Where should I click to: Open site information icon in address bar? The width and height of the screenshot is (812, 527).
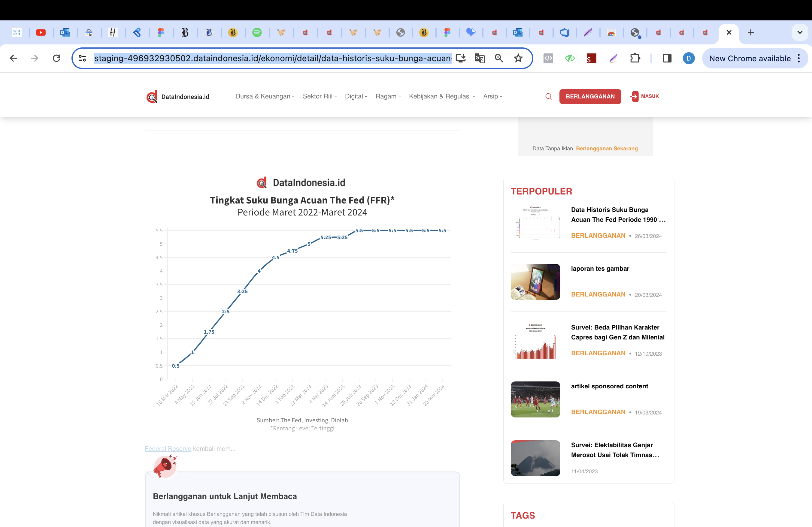82,58
